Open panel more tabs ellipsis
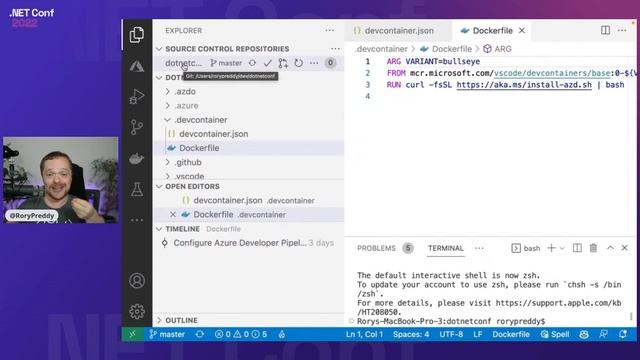This screenshot has height=360, width=640. point(479,248)
